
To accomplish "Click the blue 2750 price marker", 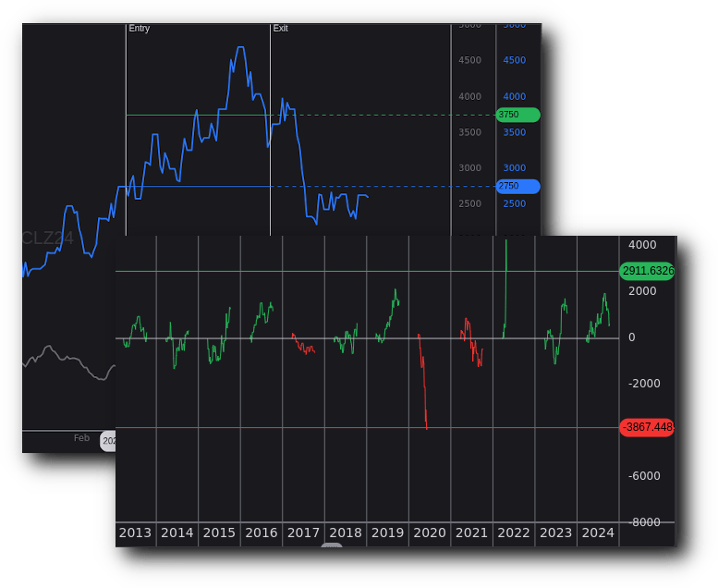I will [517, 186].
